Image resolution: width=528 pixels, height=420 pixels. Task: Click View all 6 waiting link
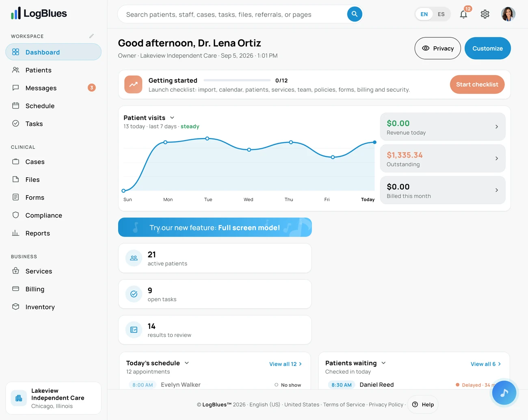pos(486,364)
